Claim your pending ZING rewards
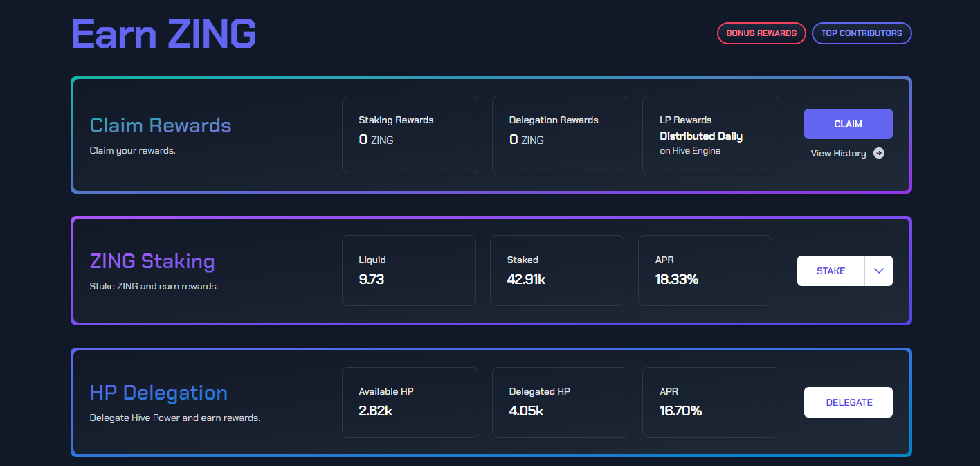This screenshot has height=466, width=980. [849, 124]
